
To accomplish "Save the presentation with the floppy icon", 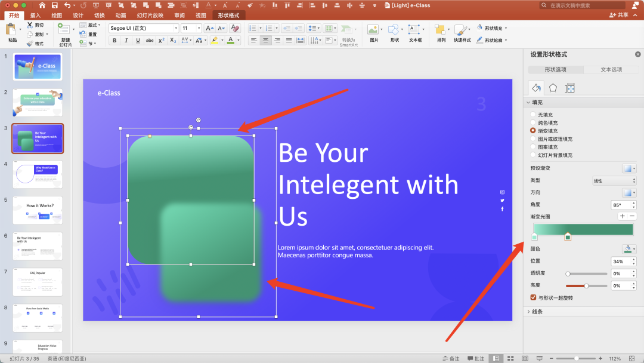I will [55, 5].
